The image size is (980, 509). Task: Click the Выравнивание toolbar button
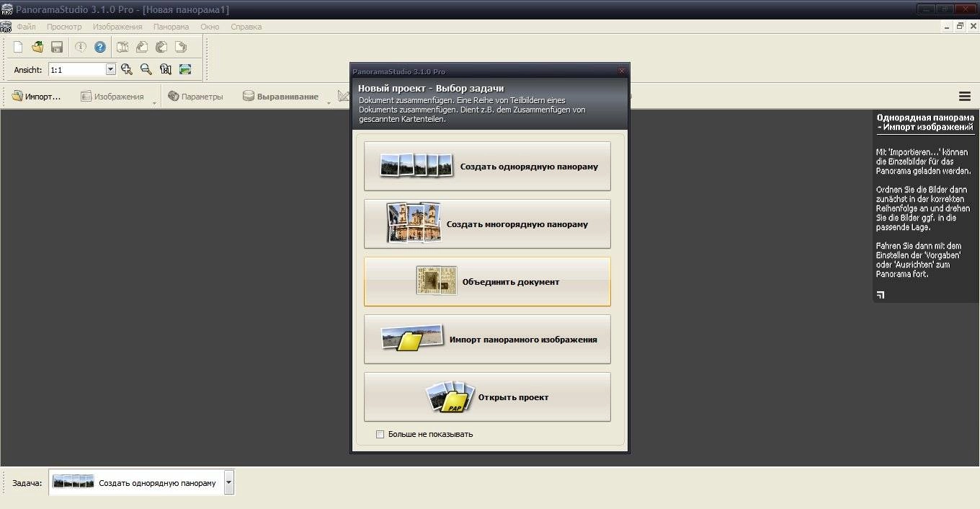coord(280,96)
